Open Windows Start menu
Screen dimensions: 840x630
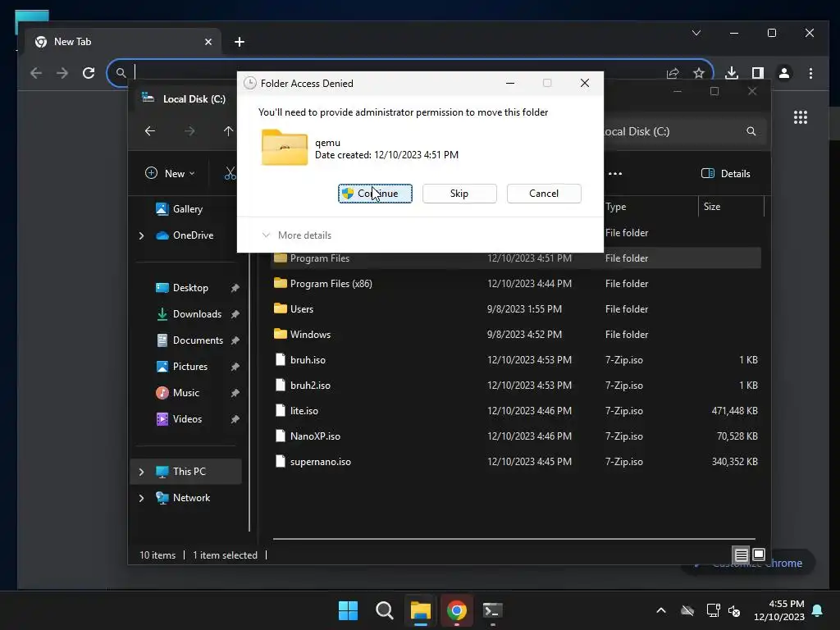[x=348, y=610]
